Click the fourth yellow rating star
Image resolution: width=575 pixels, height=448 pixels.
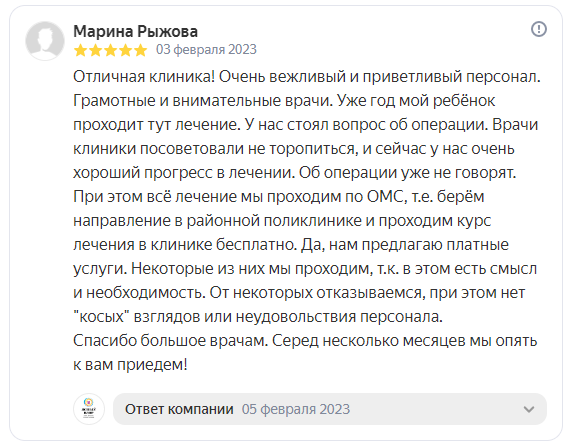pos(125,50)
